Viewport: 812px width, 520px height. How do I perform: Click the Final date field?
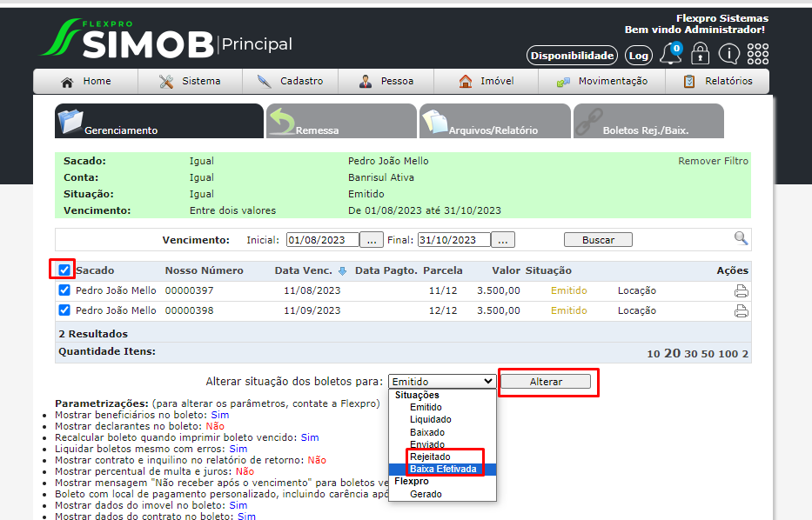pyautogui.click(x=453, y=240)
